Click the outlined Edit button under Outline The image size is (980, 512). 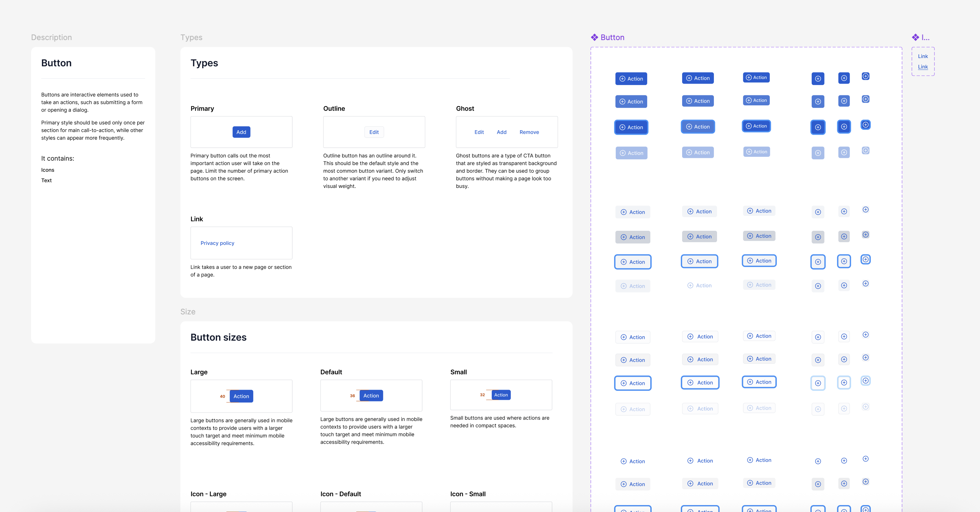tap(374, 132)
